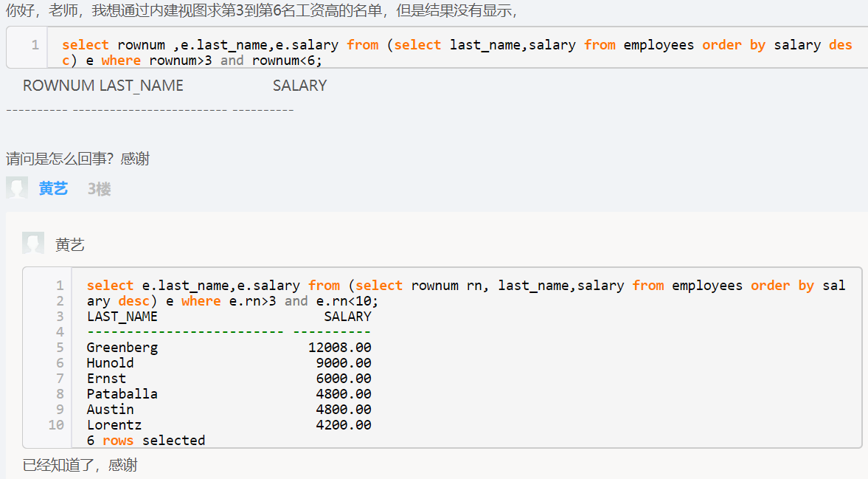Click the ROWNUM LAST_NAME column header

point(103,86)
